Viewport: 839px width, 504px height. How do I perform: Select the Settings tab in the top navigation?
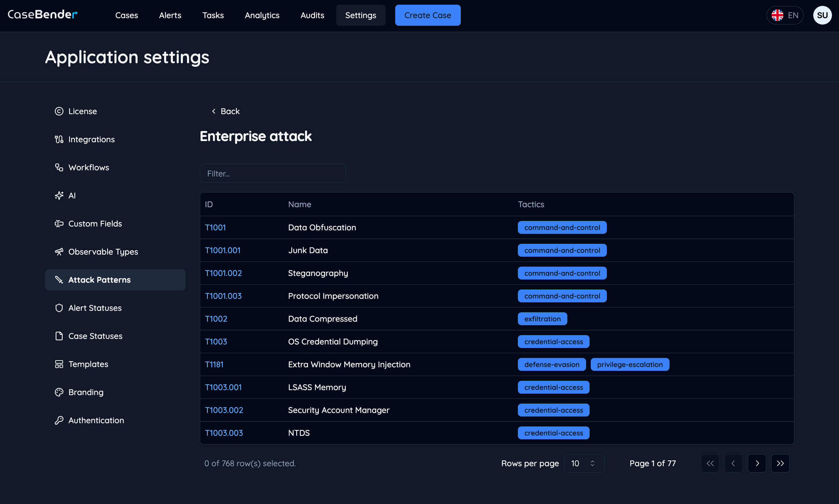[x=361, y=15]
